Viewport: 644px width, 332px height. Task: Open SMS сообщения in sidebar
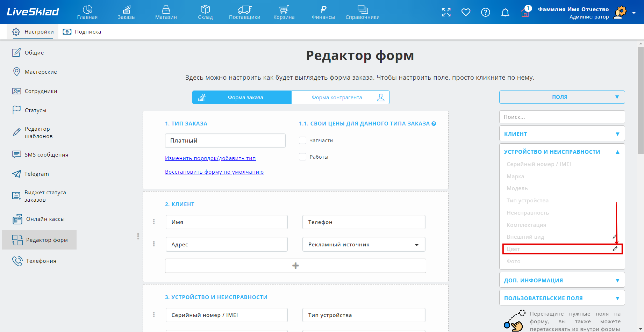tap(40, 154)
